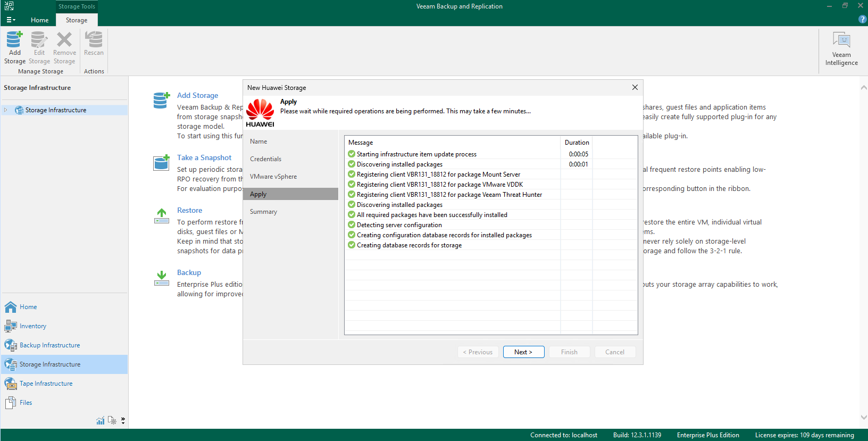Click the history chart icon in navigation footer
The height and width of the screenshot is (441, 868).
pos(100,420)
